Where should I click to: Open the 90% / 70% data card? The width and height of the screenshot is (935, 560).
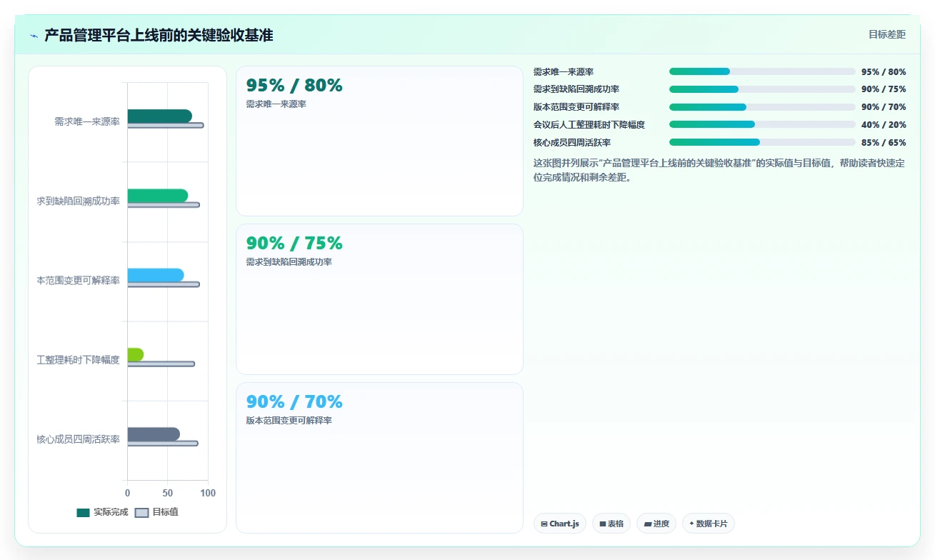379,458
